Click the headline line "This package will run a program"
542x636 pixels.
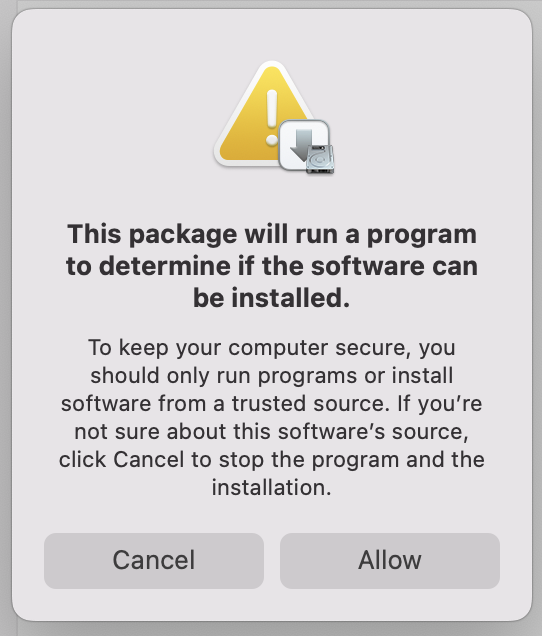pyautogui.click(x=272, y=234)
